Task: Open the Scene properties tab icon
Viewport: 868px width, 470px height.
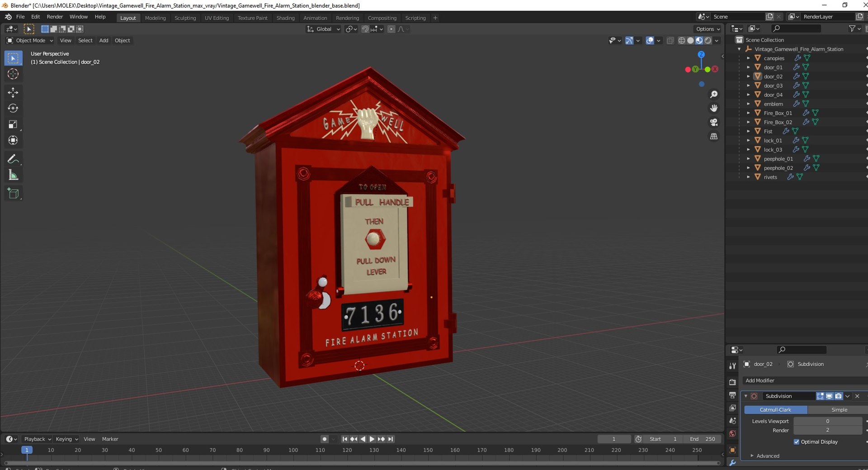Action: pyautogui.click(x=732, y=421)
